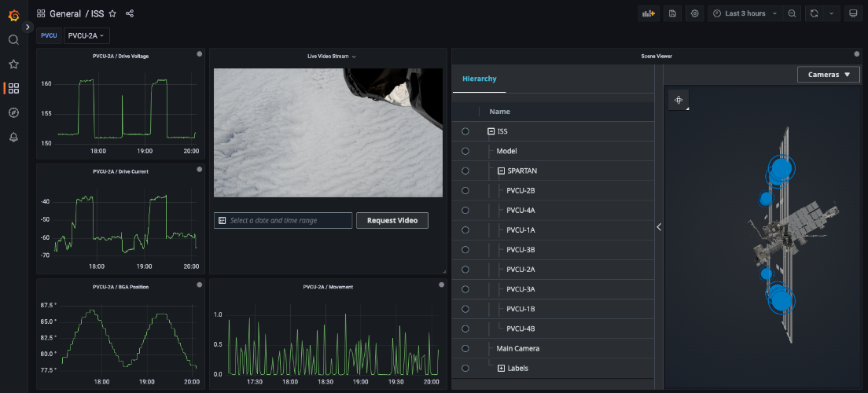
Task: Click the top large blue marker on ISS model
Action: (781, 168)
